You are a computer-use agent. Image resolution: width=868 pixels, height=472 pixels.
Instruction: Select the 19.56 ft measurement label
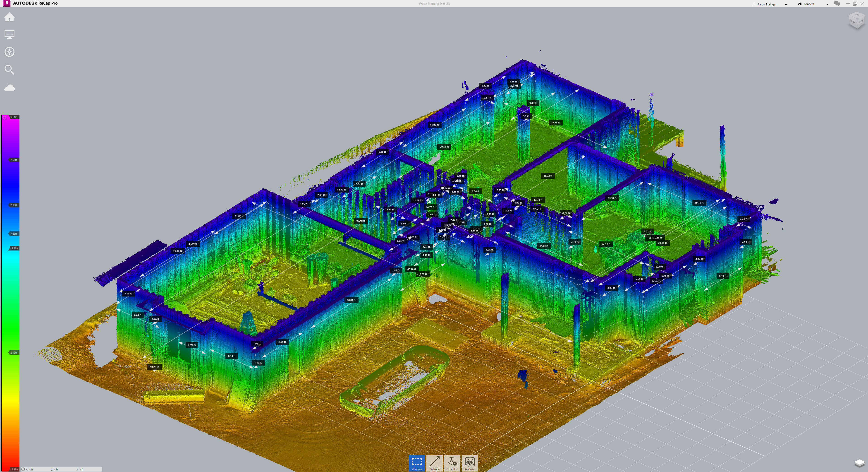click(555, 122)
